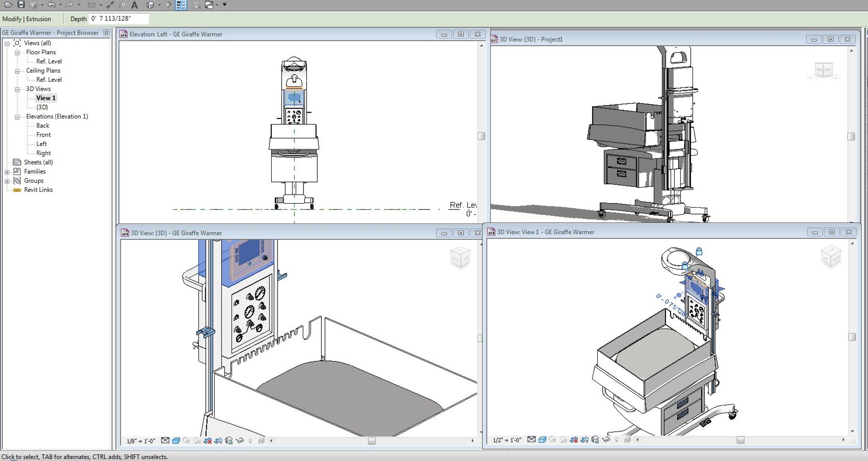Click vertical scrollbar thumb in Elevation Left window
868x461 pixels.
click(481, 136)
